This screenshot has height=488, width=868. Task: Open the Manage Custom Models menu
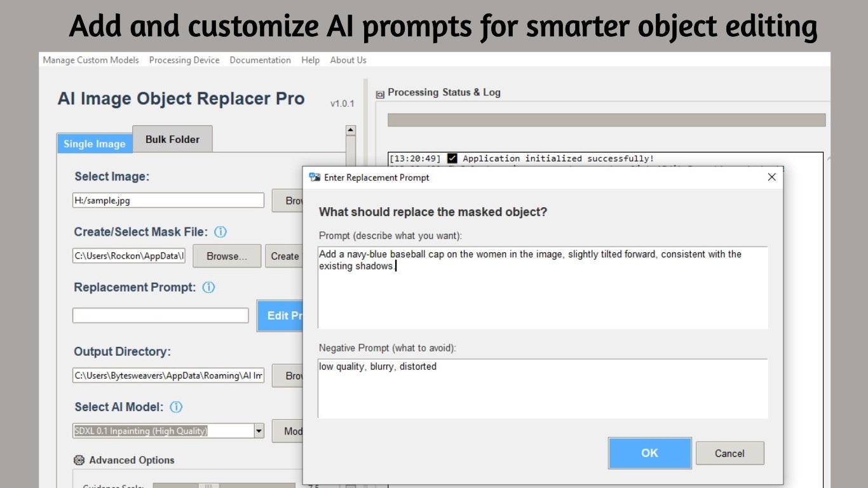point(90,60)
